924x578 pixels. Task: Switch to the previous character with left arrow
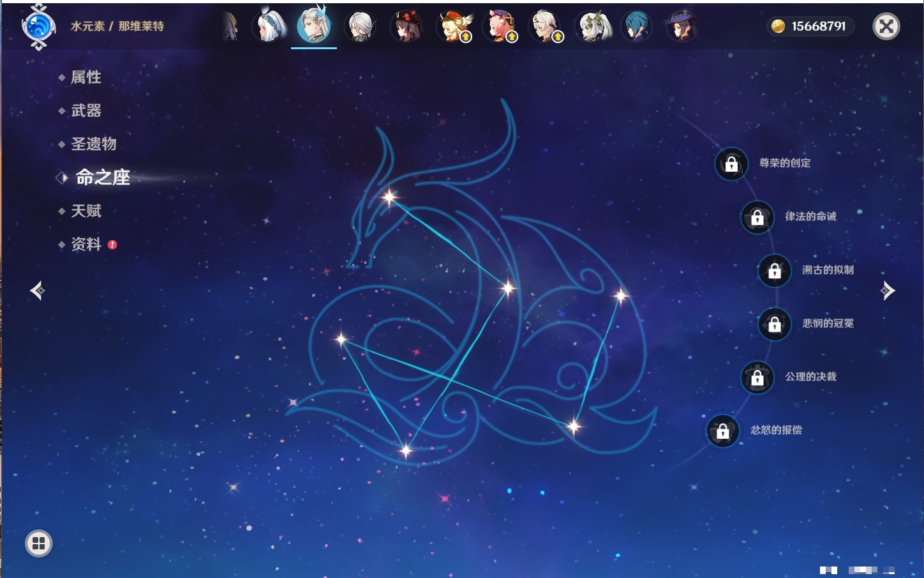pos(37,291)
